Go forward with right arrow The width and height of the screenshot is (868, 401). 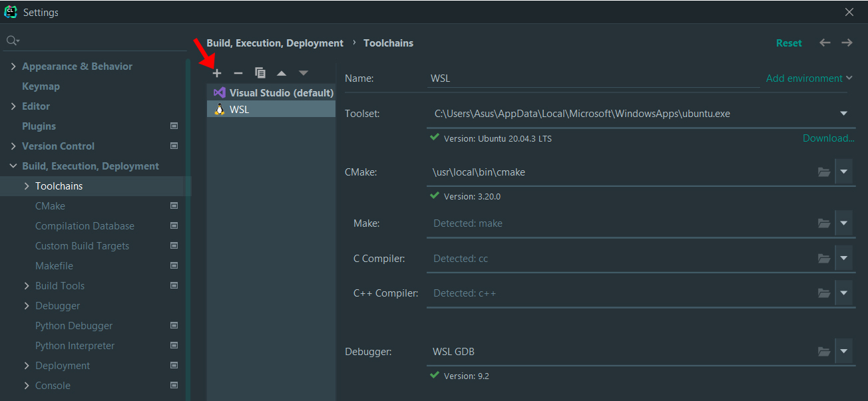(x=847, y=43)
